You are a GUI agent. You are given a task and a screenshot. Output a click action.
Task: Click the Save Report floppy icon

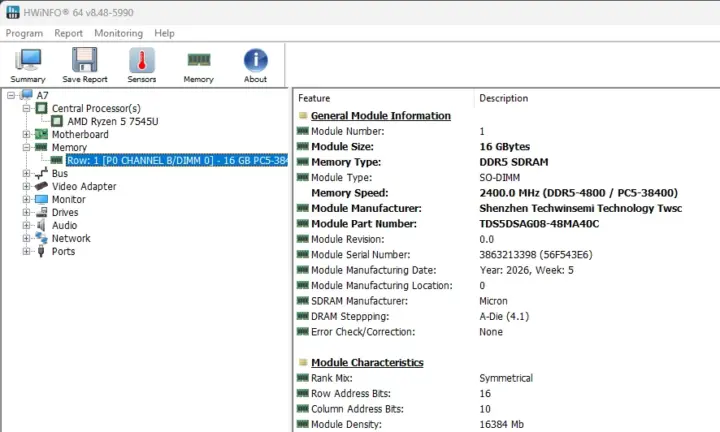84,60
